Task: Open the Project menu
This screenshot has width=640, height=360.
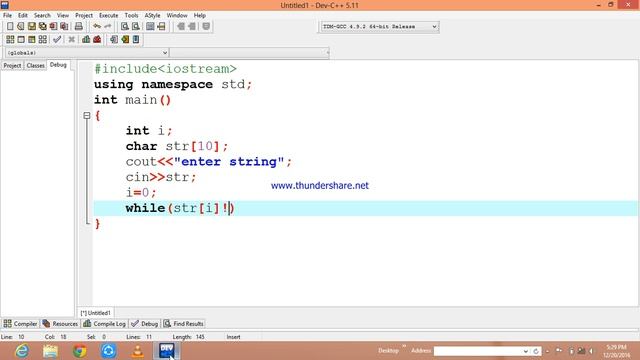Action: (x=84, y=16)
